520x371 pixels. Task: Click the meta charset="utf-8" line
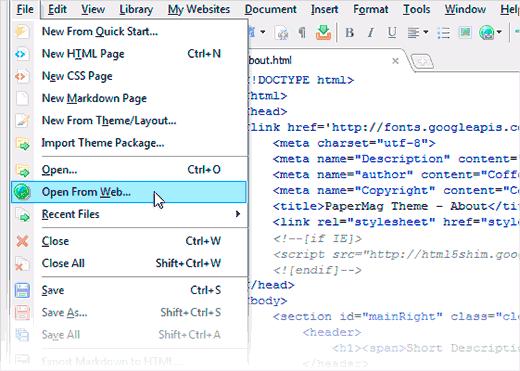point(354,143)
